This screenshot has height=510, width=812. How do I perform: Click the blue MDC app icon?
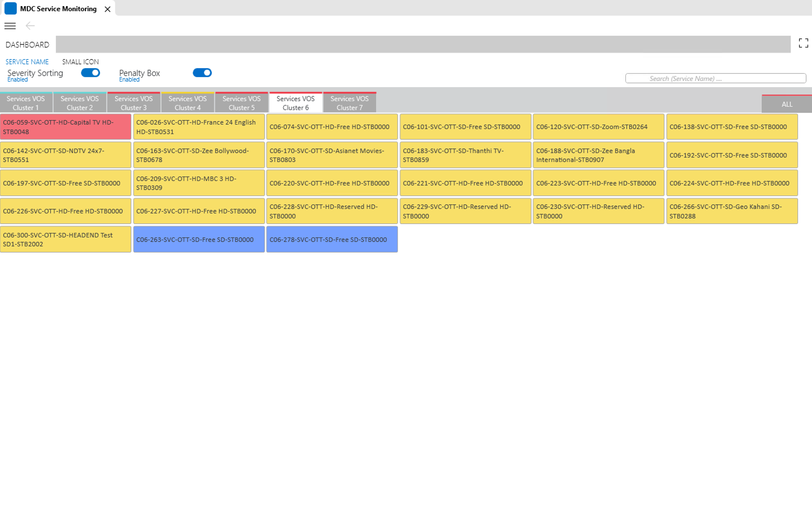pyautogui.click(x=11, y=8)
